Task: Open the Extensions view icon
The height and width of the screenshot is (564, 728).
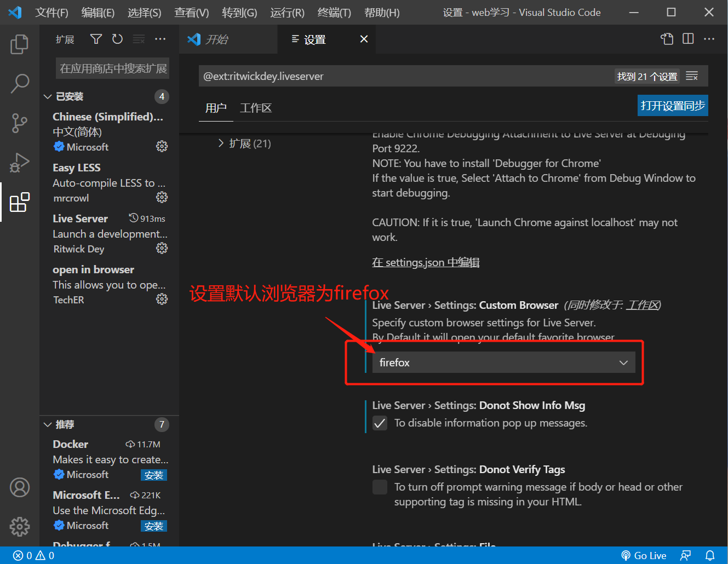Action: pyautogui.click(x=20, y=202)
